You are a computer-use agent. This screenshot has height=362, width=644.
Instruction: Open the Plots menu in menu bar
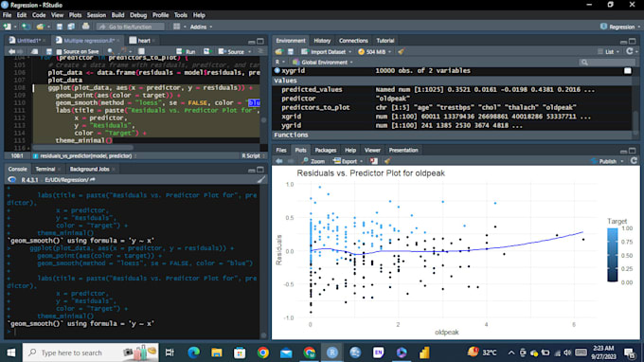coord(75,15)
